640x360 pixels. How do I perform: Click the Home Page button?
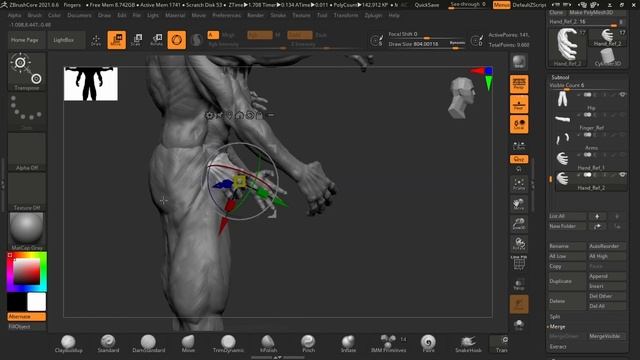pos(24,40)
